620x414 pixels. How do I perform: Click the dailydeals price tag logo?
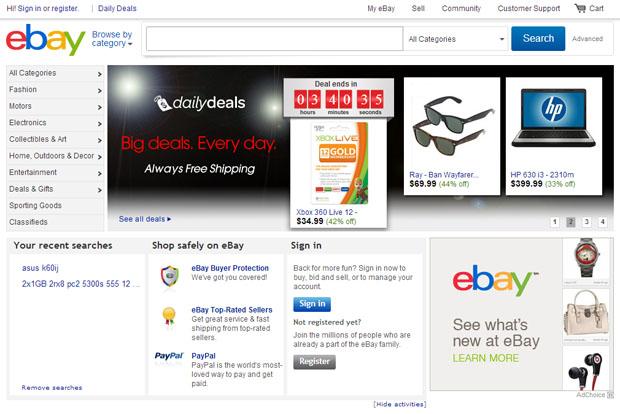(162, 103)
